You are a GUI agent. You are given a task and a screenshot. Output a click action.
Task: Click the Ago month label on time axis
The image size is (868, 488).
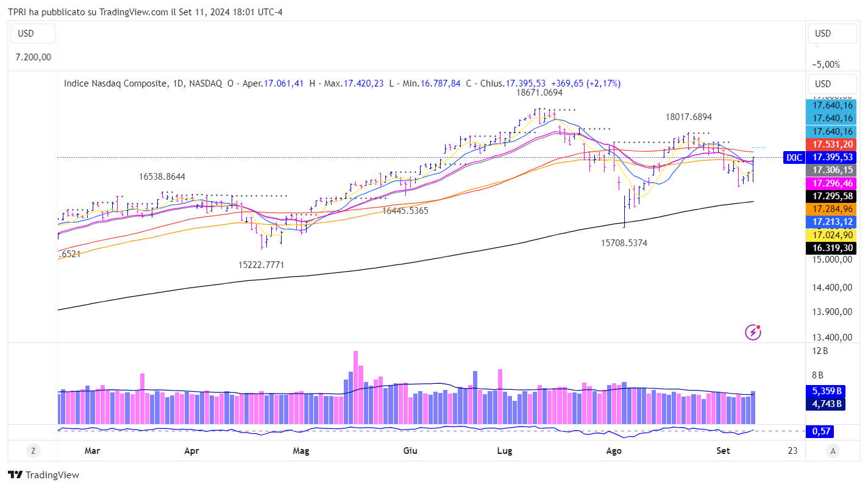(x=614, y=451)
